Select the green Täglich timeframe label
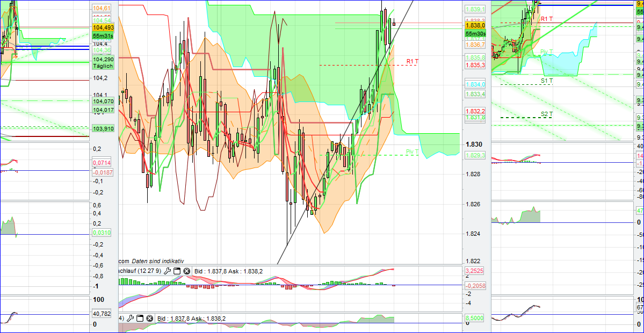 [x=104, y=66]
